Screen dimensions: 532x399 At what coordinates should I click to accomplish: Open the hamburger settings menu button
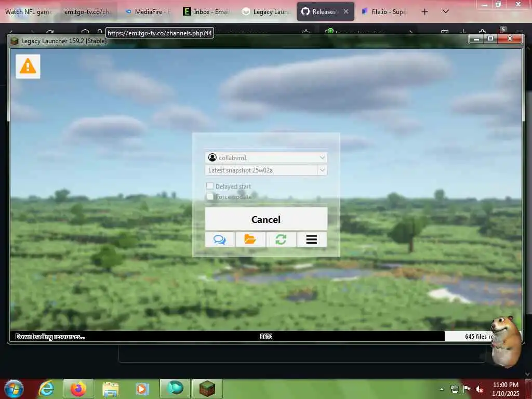coord(312,240)
